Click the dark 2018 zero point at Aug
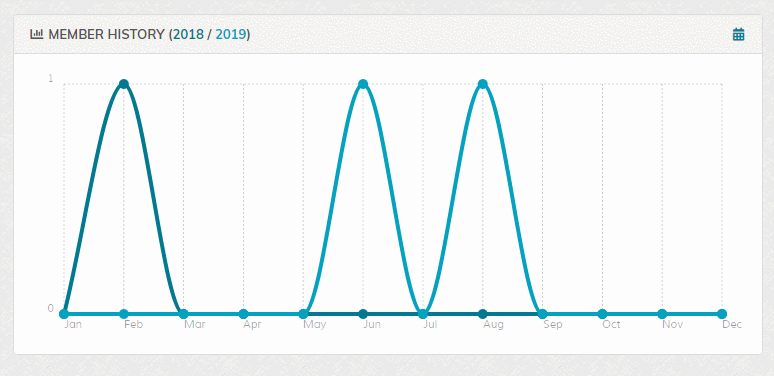The image size is (774, 376). (x=483, y=314)
